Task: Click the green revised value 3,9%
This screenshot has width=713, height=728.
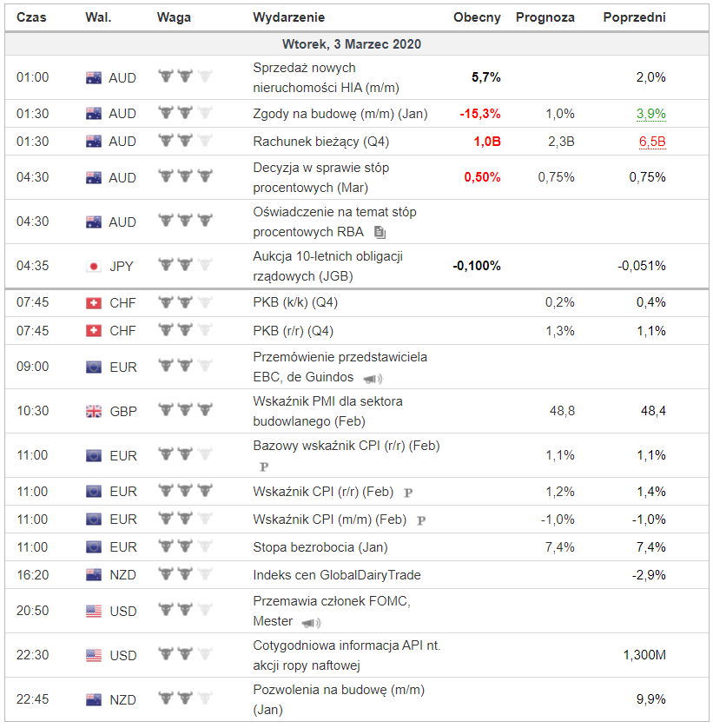Action: 651,114
